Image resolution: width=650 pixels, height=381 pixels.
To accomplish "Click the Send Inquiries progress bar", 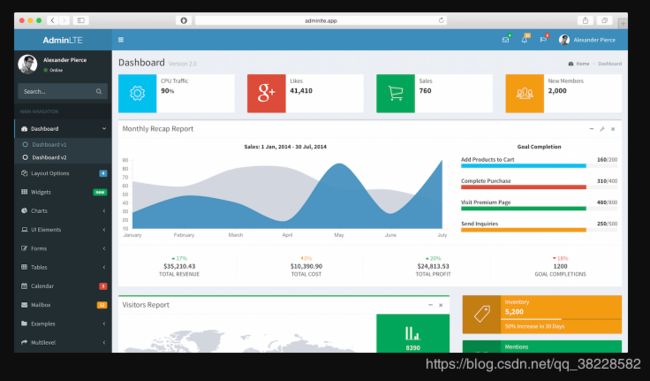I will (539, 230).
